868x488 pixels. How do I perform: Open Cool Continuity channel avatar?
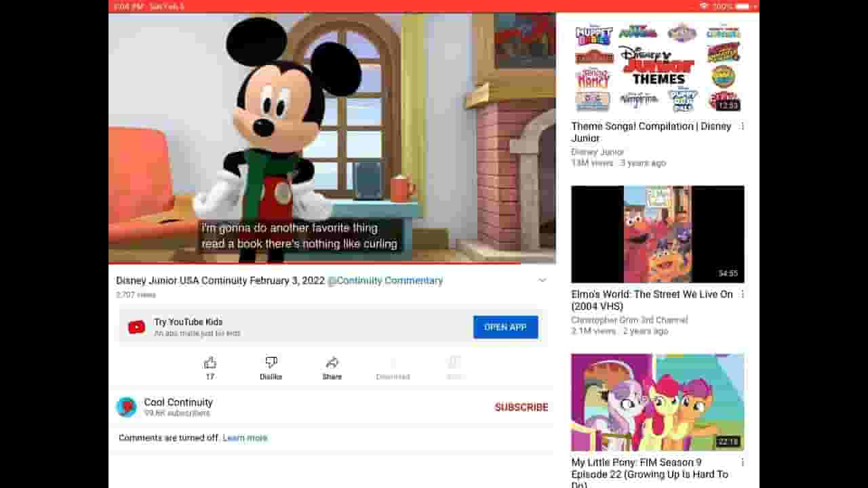pyautogui.click(x=126, y=407)
